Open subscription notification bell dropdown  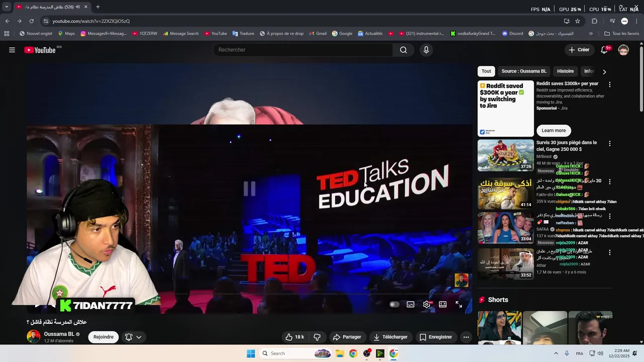(x=133, y=337)
